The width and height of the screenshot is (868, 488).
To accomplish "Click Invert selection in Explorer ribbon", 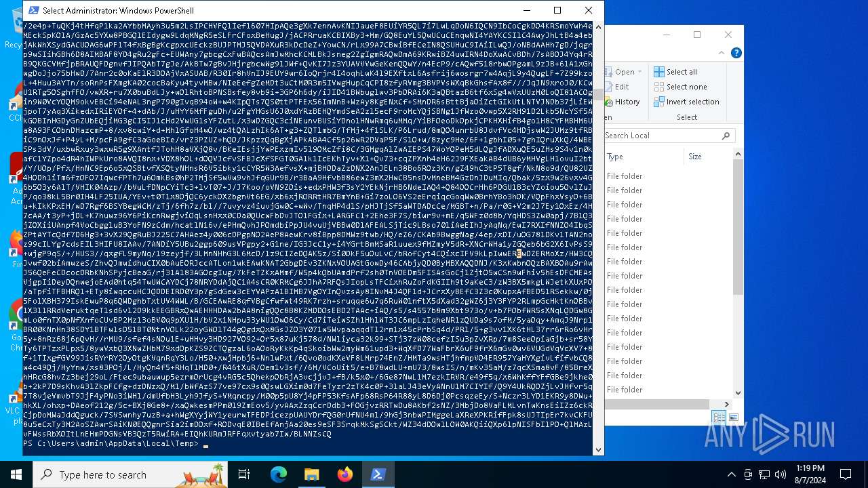I will 686,102.
